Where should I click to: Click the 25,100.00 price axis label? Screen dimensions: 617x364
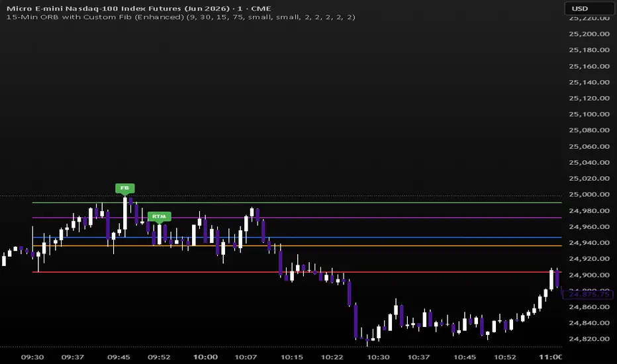[x=589, y=114]
